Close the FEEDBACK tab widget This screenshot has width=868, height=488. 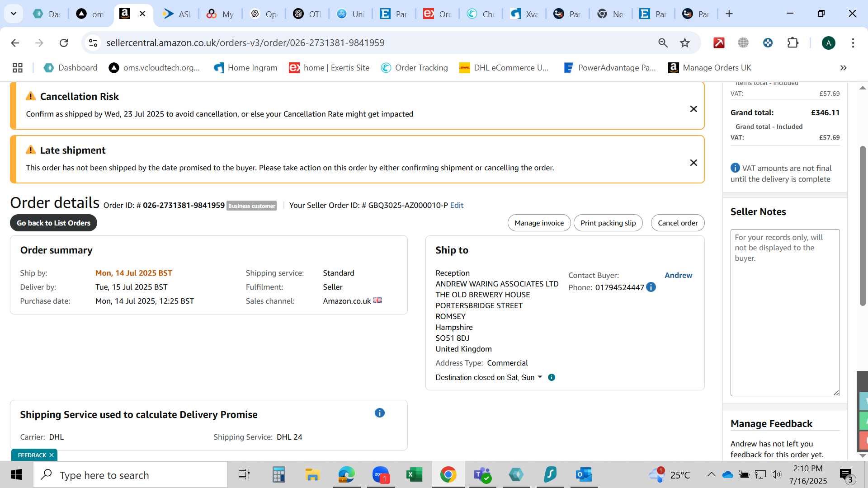tap(52, 455)
